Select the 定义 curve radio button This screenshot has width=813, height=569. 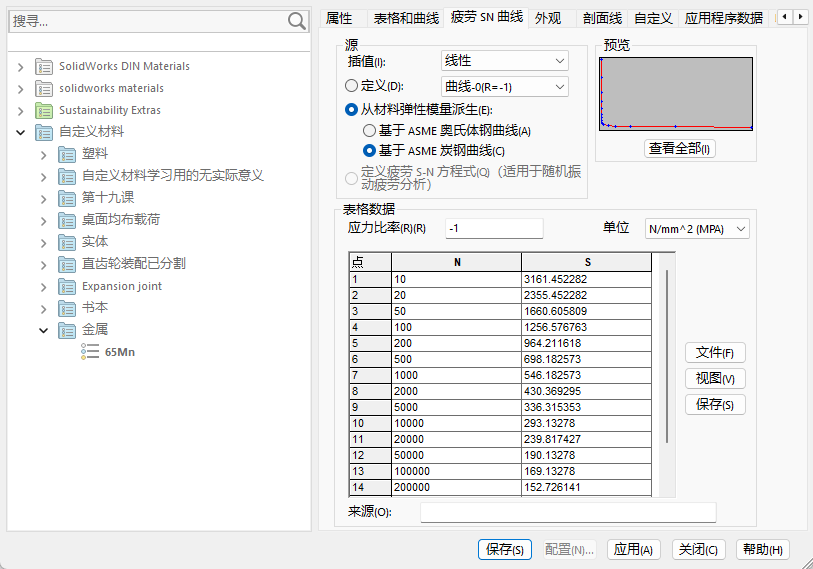coord(351,86)
